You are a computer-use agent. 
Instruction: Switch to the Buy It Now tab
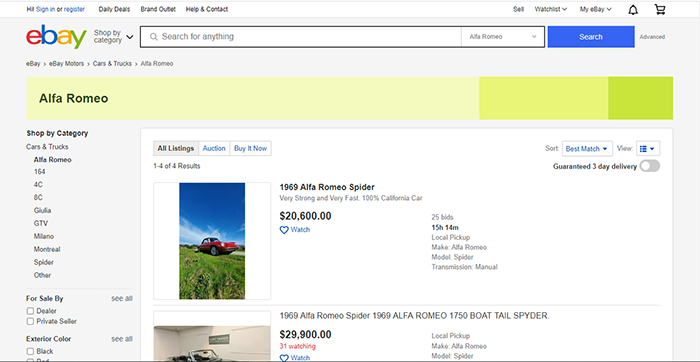[250, 148]
